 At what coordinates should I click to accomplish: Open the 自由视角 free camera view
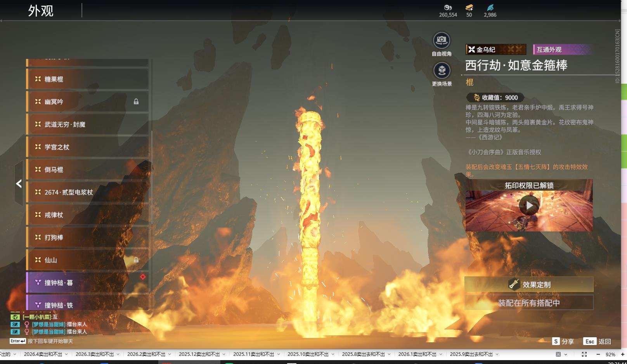coord(441,40)
